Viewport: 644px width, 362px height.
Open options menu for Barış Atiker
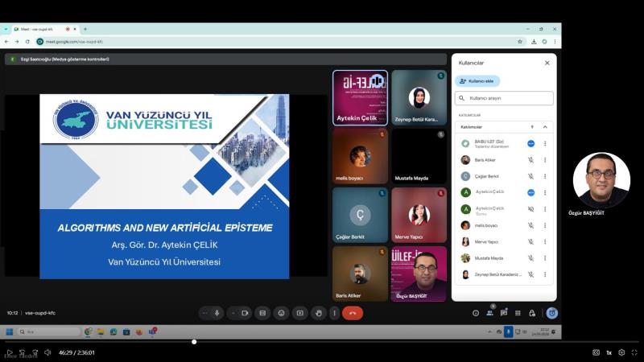pyautogui.click(x=545, y=160)
